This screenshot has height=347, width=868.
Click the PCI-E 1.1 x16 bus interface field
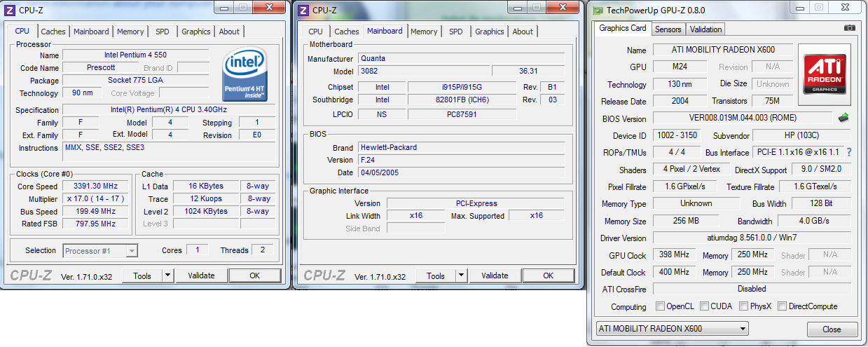(799, 152)
